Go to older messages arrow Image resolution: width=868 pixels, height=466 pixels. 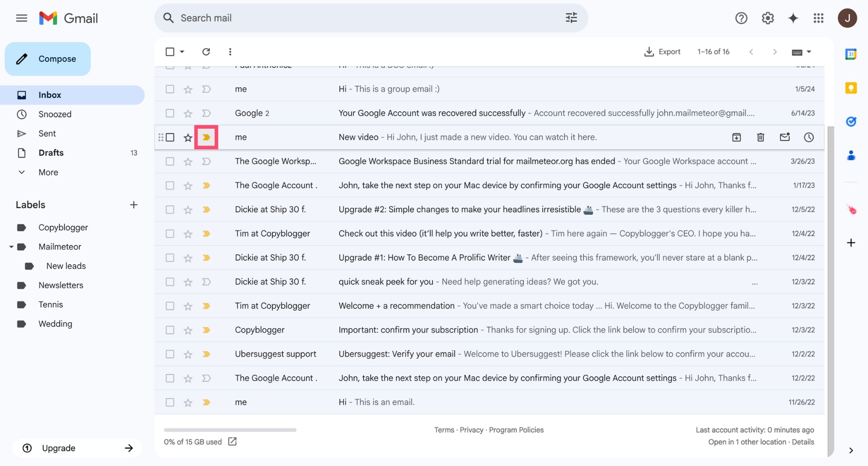[775, 52]
